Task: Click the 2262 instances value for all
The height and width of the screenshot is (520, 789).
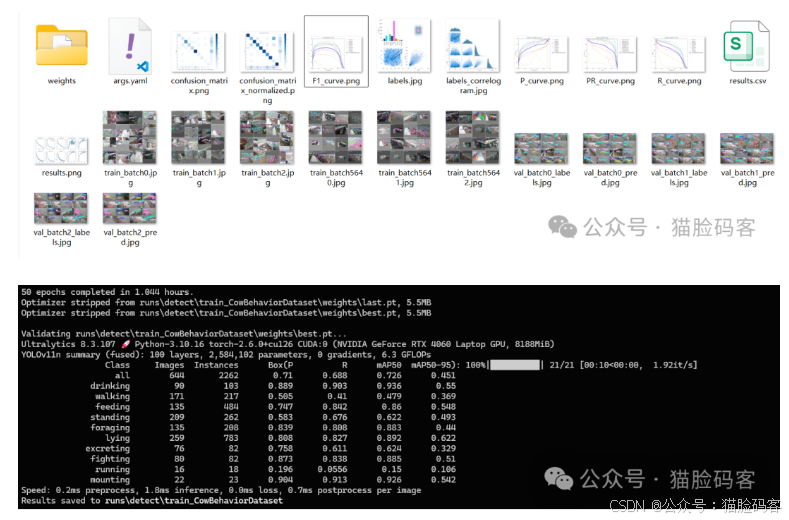Action: pyautogui.click(x=228, y=376)
